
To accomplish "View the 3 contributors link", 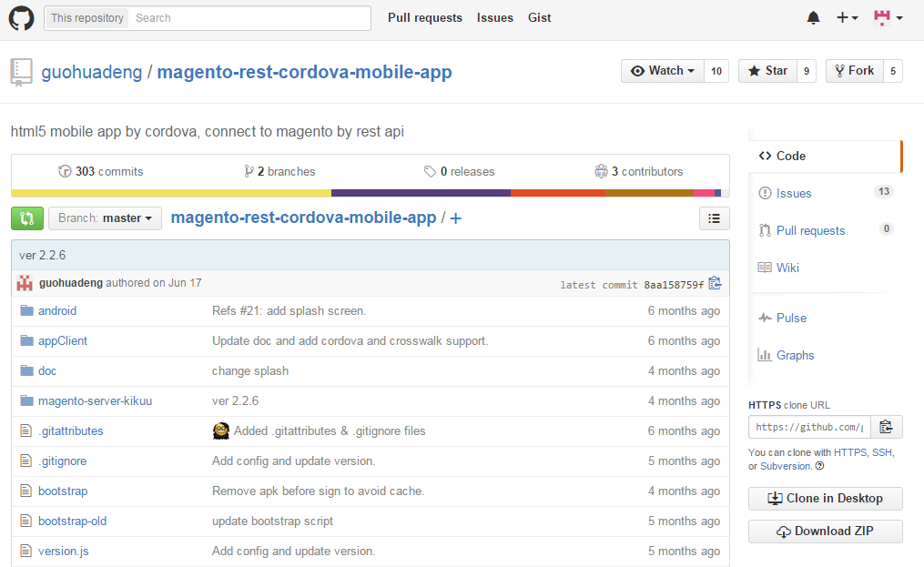I will [x=639, y=171].
